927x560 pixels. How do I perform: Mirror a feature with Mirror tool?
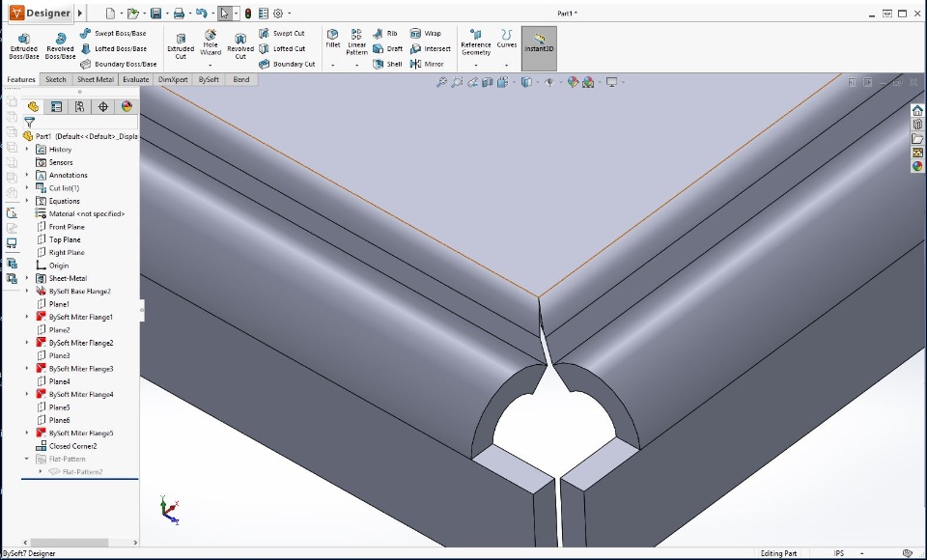427,64
